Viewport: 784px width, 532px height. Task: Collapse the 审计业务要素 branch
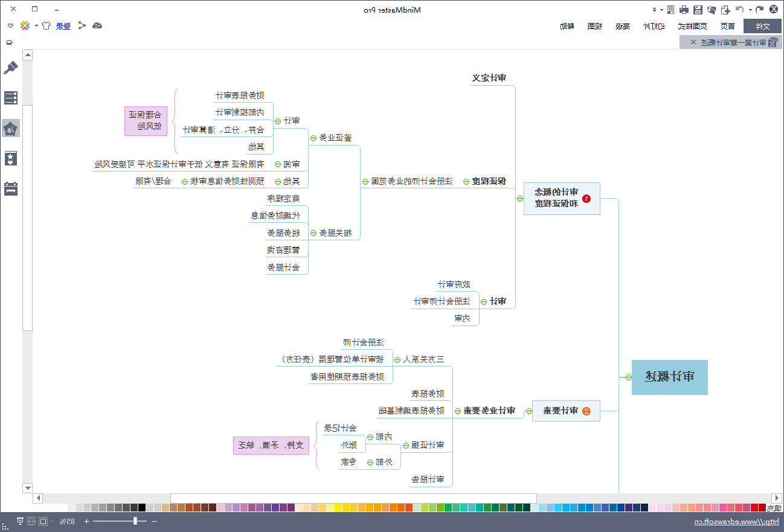coord(458,411)
